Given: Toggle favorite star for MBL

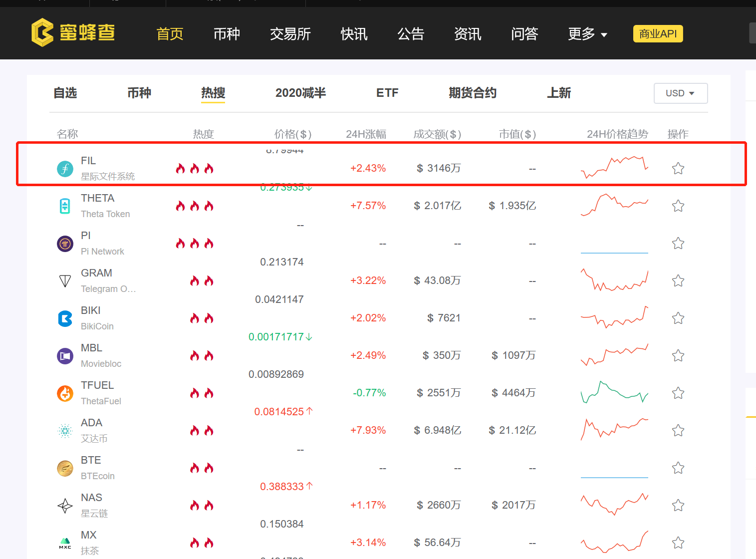Looking at the screenshot, I should tap(678, 355).
